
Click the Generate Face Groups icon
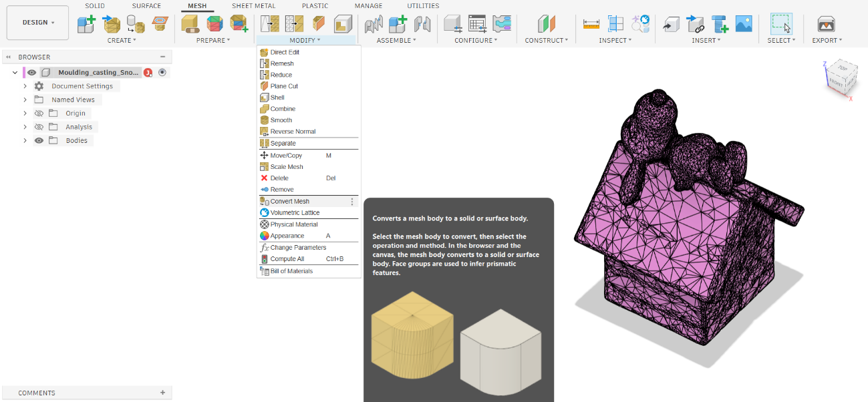click(x=214, y=24)
